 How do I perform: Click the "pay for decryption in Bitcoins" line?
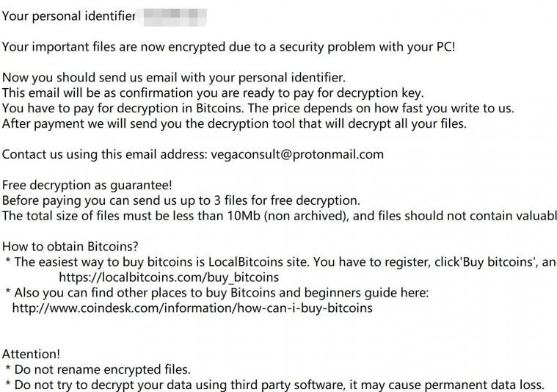coord(258,108)
